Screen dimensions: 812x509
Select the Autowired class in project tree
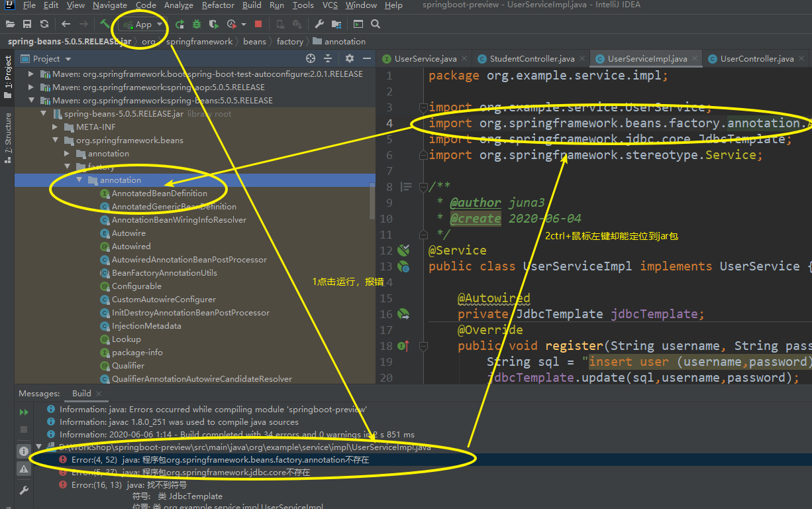point(131,246)
